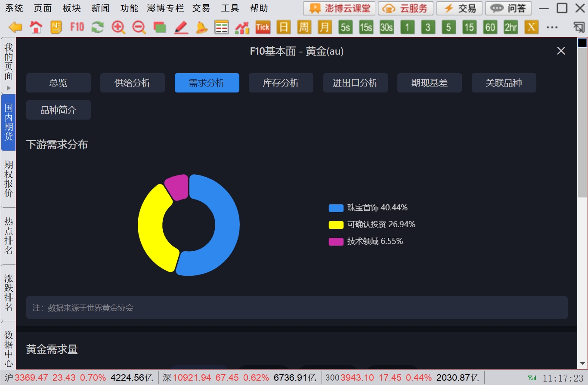Click the overlapping red-green windows icon

[160, 28]
